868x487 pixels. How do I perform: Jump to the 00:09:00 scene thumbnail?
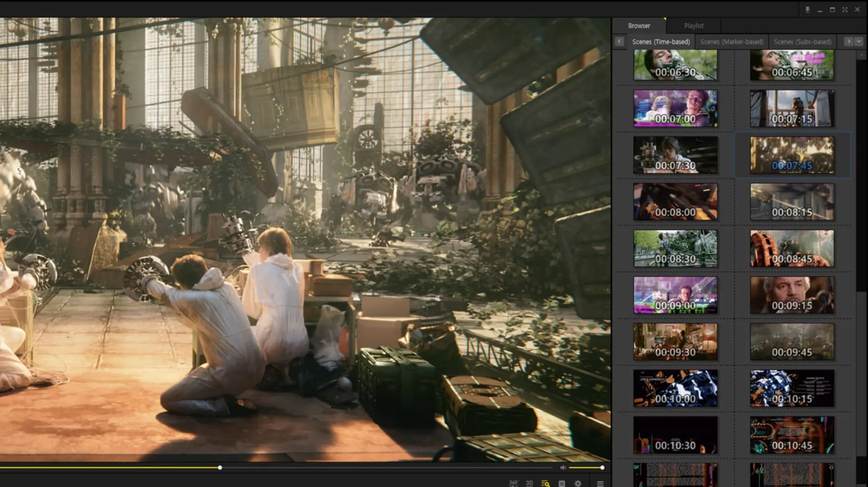(x=675, y=295)
